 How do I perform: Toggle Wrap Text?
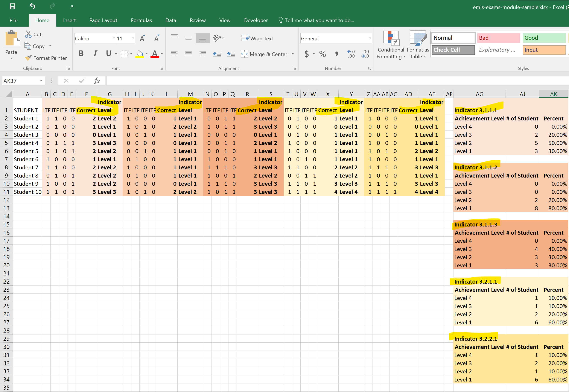257,39
